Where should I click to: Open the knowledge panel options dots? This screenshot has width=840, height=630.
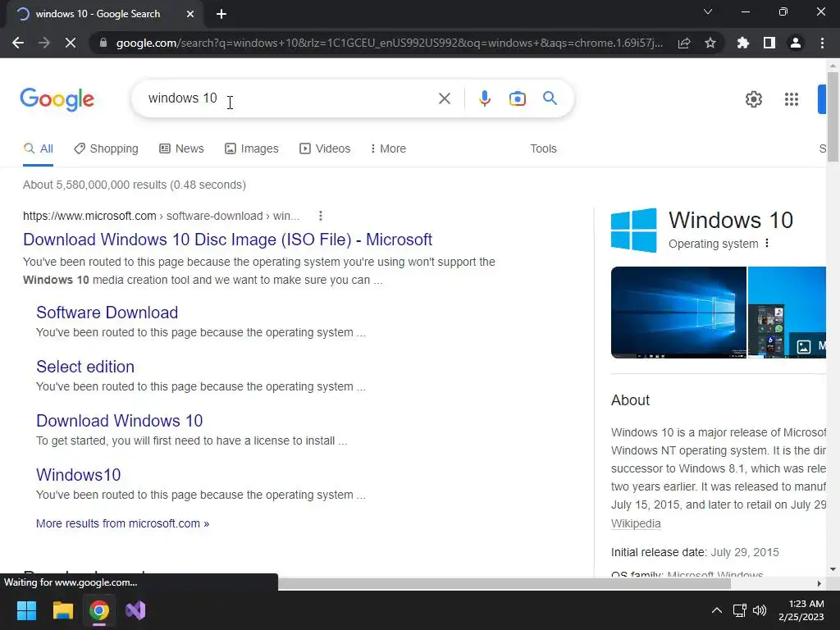point(767,243)
